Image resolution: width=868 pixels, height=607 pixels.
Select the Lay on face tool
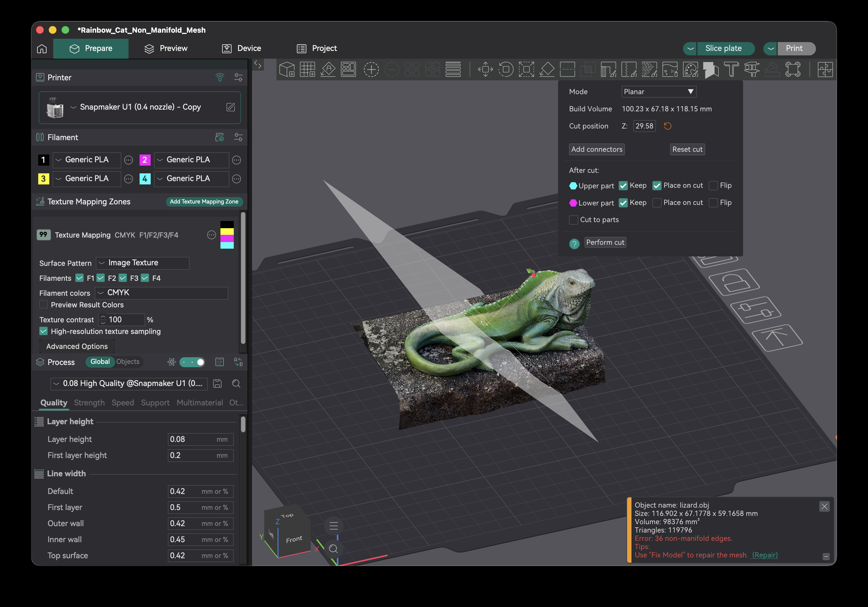[x=547, y=70]
